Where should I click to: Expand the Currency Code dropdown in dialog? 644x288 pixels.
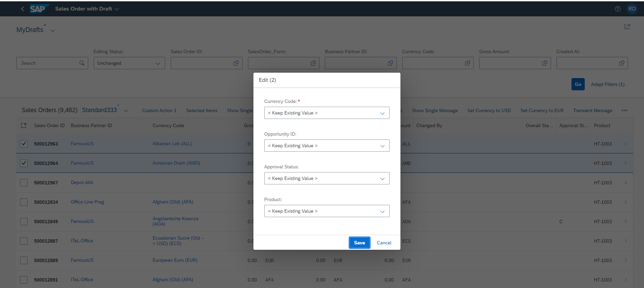pyautogui.click(x=382, y=113)
